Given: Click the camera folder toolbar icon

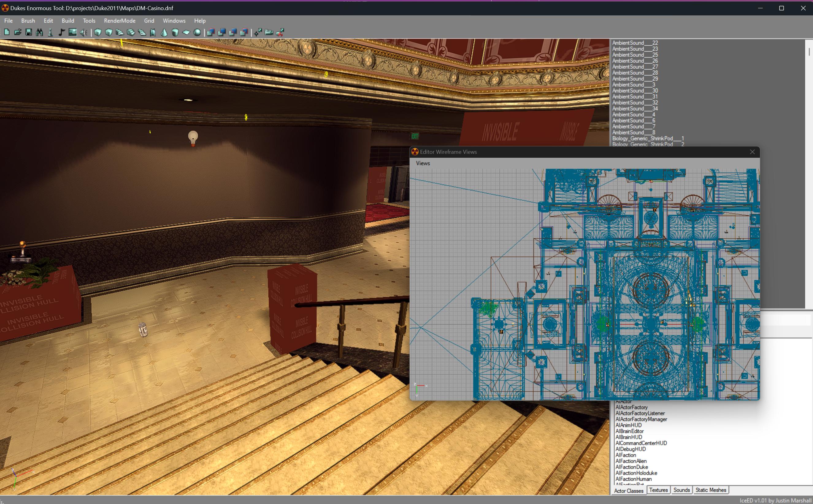Looking at the screenshot, I should (x=269, y=32).
